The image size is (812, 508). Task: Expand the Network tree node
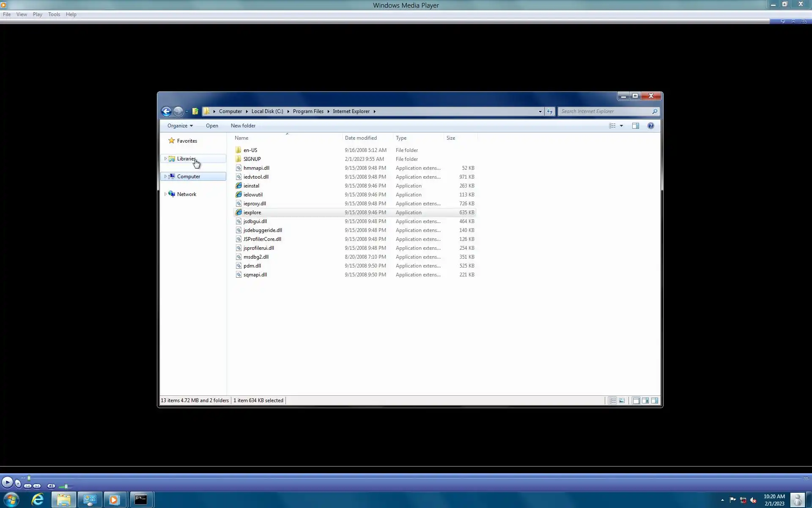click(165, 194)
